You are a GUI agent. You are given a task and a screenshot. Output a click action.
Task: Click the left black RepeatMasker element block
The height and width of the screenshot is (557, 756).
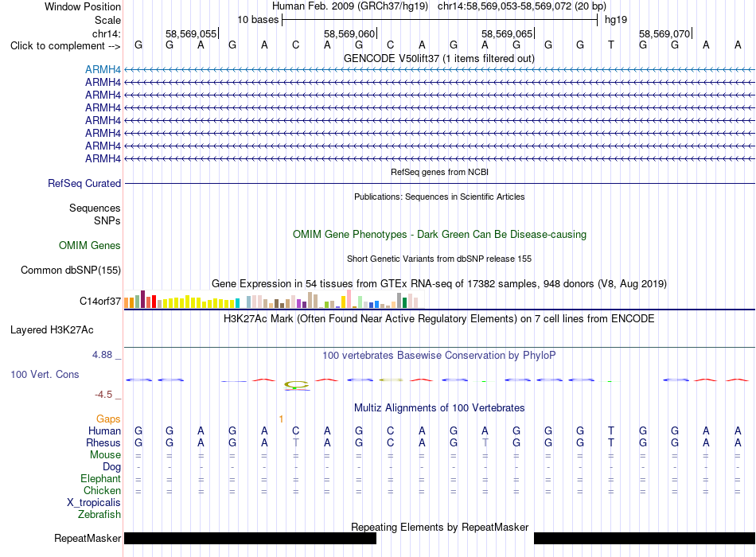250,538
